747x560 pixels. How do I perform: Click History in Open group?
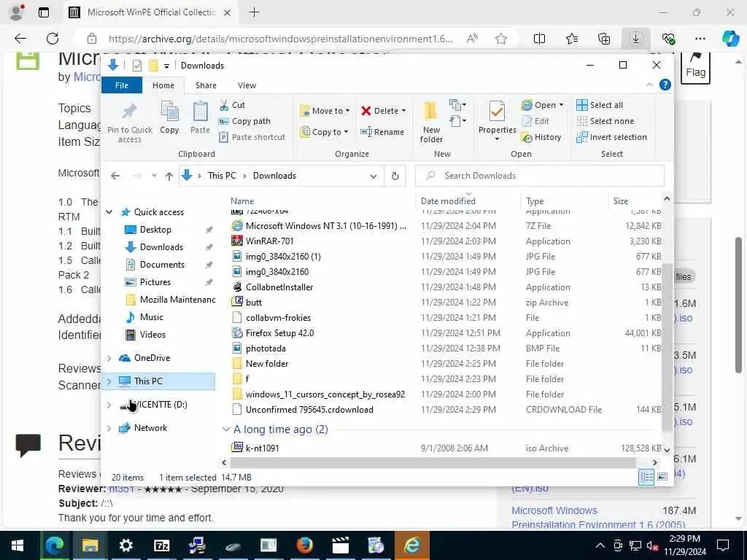pyautogui.click(x=541, y=137)
